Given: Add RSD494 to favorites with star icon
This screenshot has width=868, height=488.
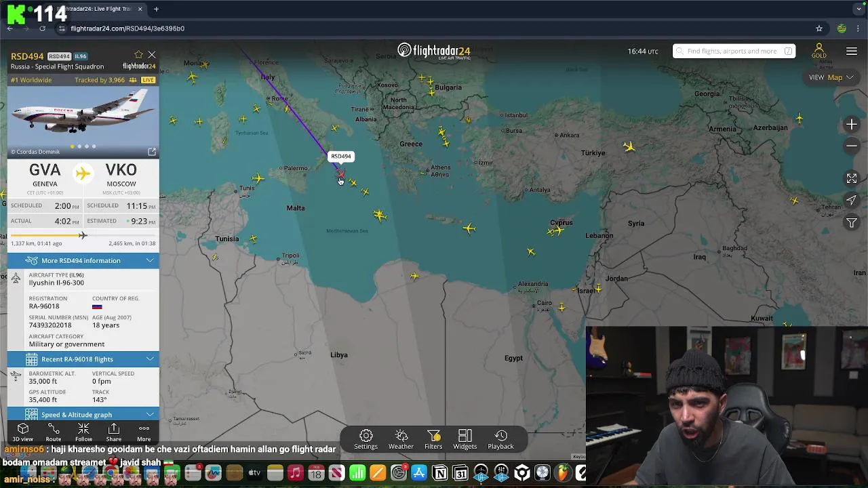Looking at the screenshot, I should (x=138, y=55).
